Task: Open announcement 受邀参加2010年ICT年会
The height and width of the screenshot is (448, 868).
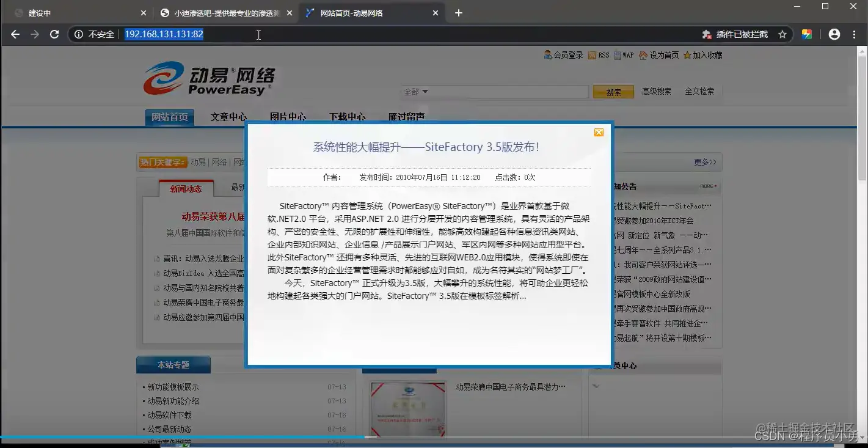Action: point(653,221)
